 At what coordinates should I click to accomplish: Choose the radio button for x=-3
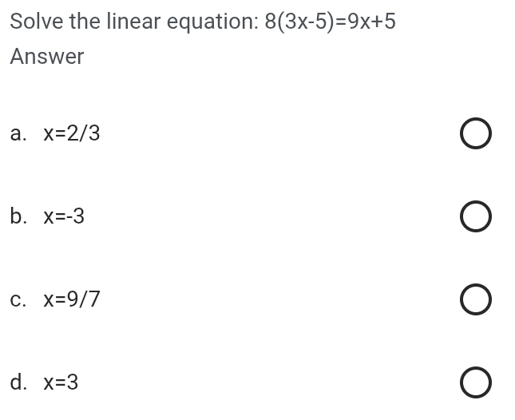tap(475, 217)
